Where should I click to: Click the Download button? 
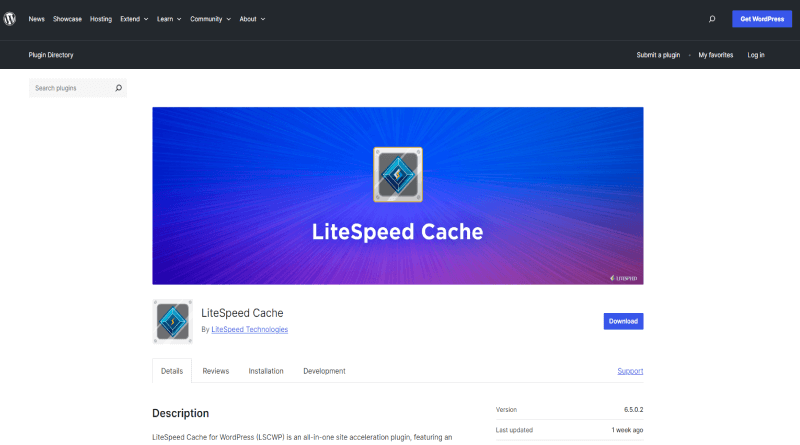623,322
